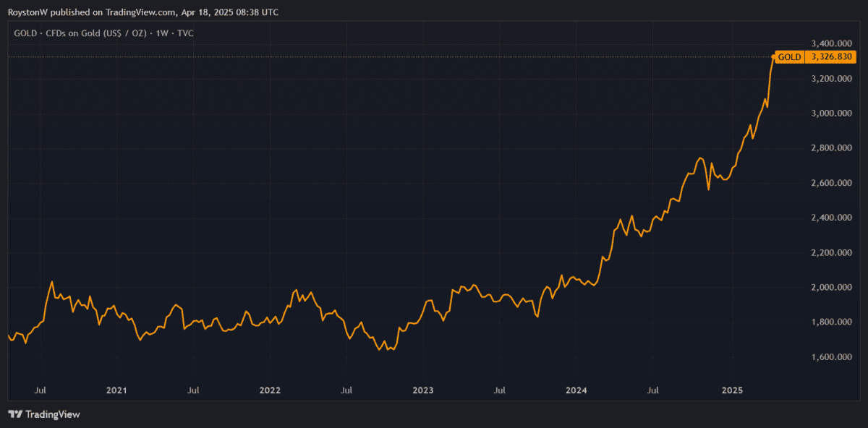This screenshot has height=428, width=868.
Task: Select the 2024 time axis label
Action: pyautogui.click(x=576, y=390)
